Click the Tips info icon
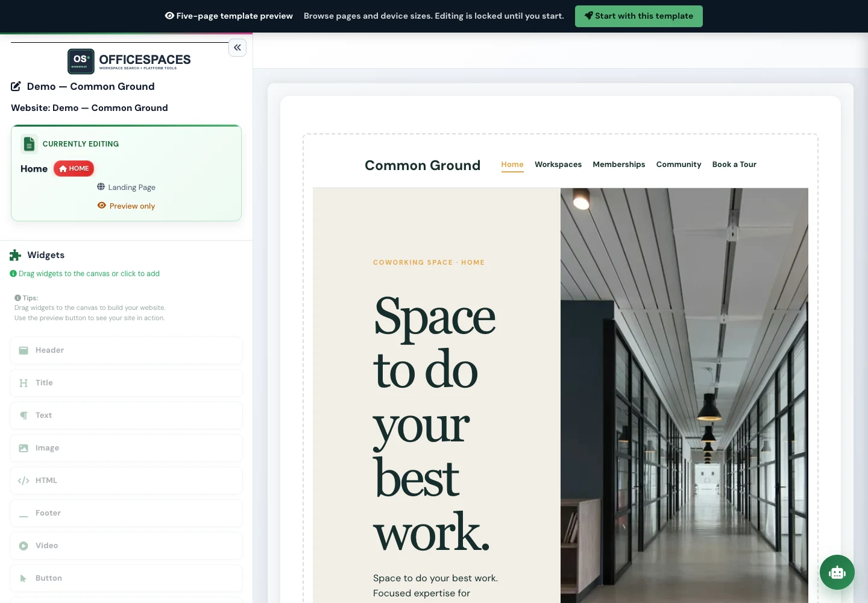Image resolution: width=868 pixels, height=603 pixels. [x=17, y=298]
